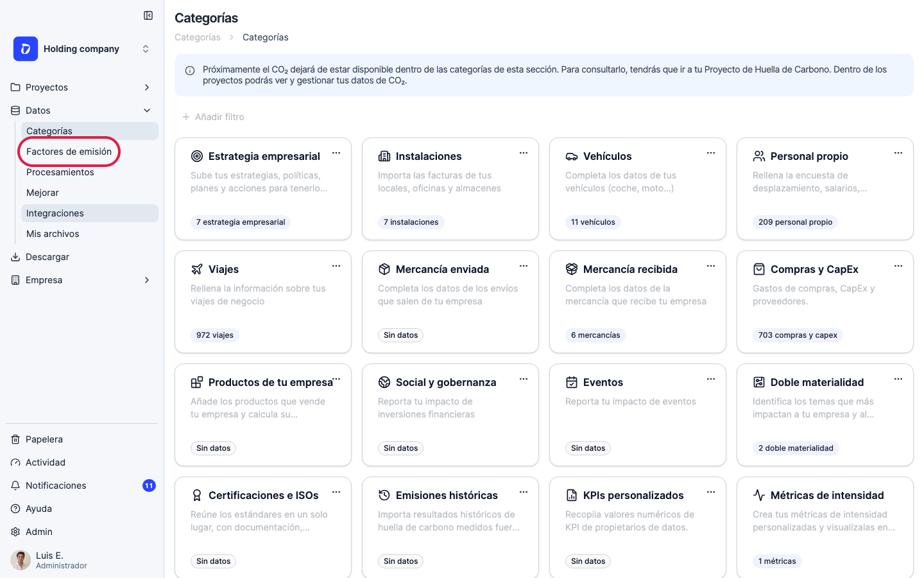Select Integraciones in the sidebar
This screenshot has width=924, height=578.
(x=90, y=213)
